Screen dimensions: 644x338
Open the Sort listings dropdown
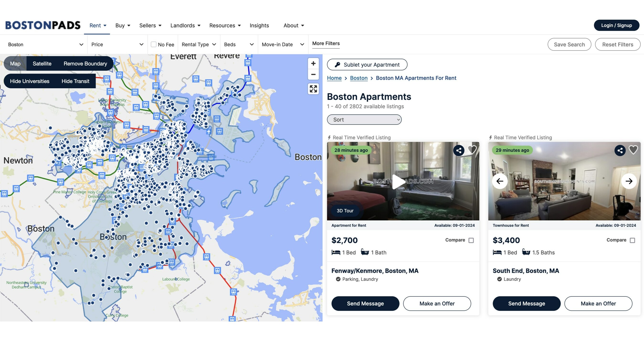click(364, 120)
